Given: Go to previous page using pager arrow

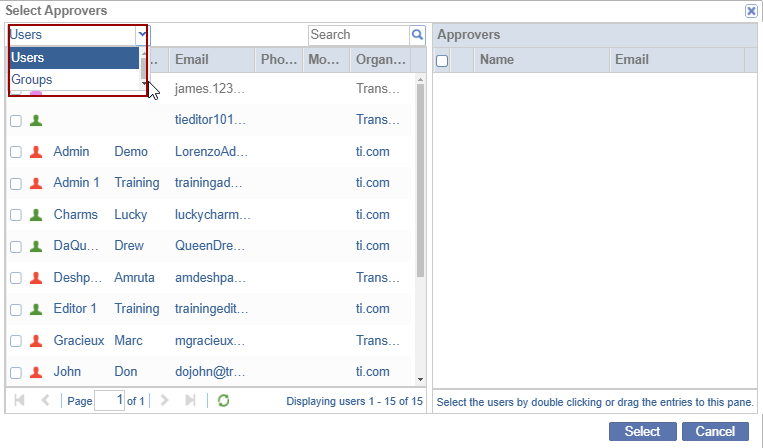Looking at the screenshot, I should tap(45, 401).
